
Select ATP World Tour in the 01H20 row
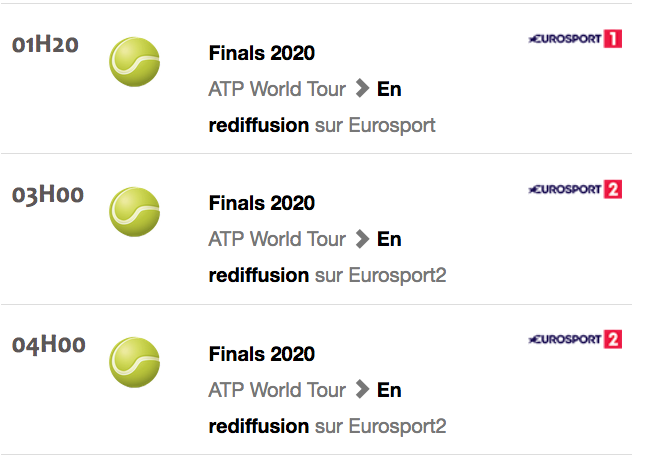point(277,89)
